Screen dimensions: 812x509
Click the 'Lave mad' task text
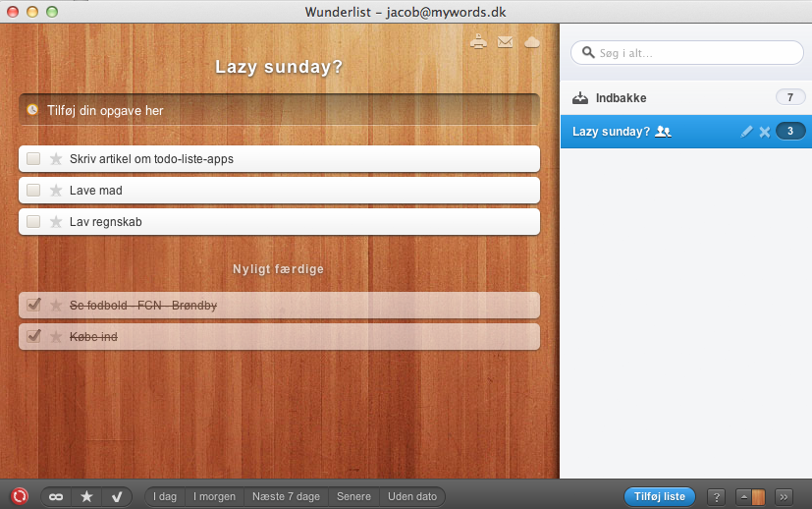tap(96, 191)
